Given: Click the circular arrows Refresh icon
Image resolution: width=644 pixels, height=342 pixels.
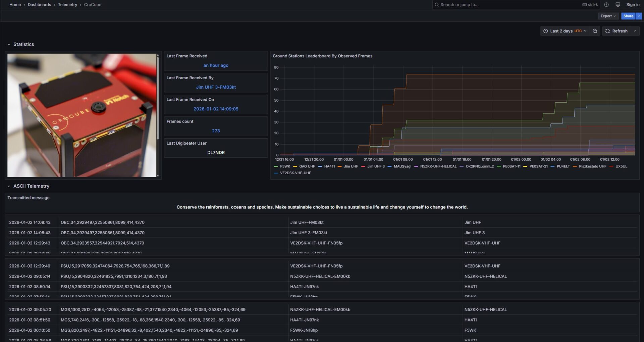Looking at the screenshot, I should (607, 31).
